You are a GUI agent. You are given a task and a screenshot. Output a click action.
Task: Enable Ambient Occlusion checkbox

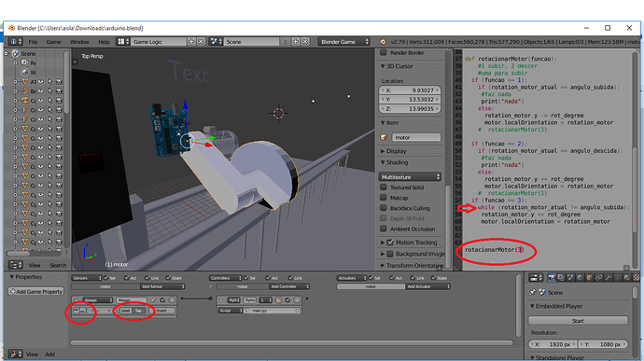click(384, 229)
